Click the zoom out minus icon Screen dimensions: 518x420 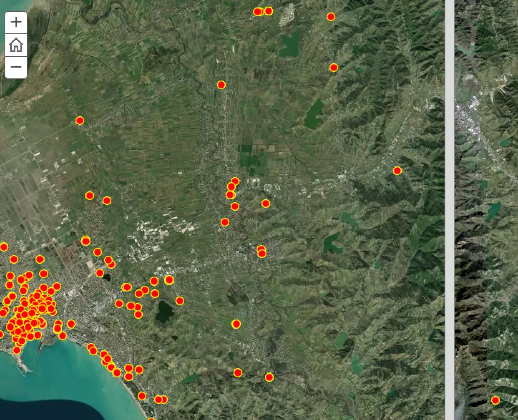pyautogui.click(x=16, y=66)
